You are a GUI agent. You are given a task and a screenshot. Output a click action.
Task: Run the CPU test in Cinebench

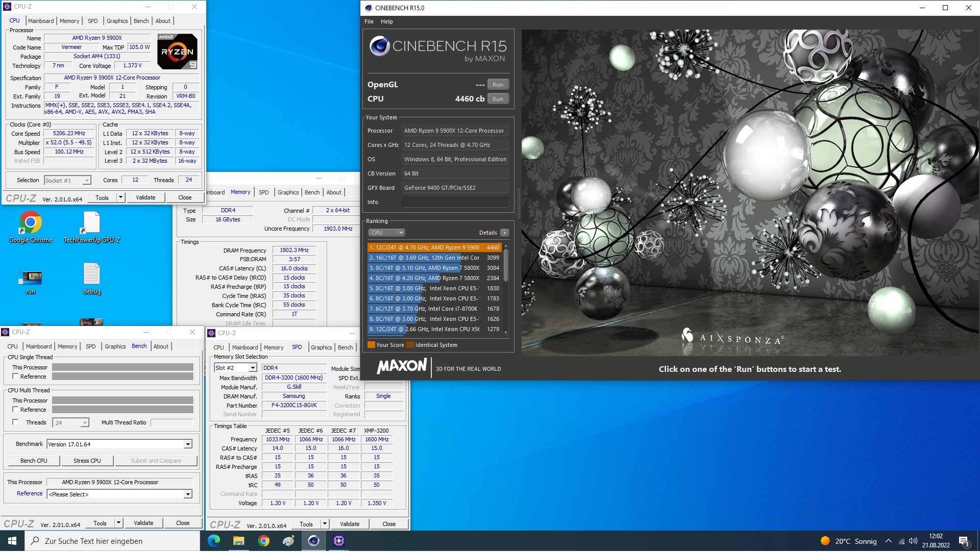coord(498,99)
